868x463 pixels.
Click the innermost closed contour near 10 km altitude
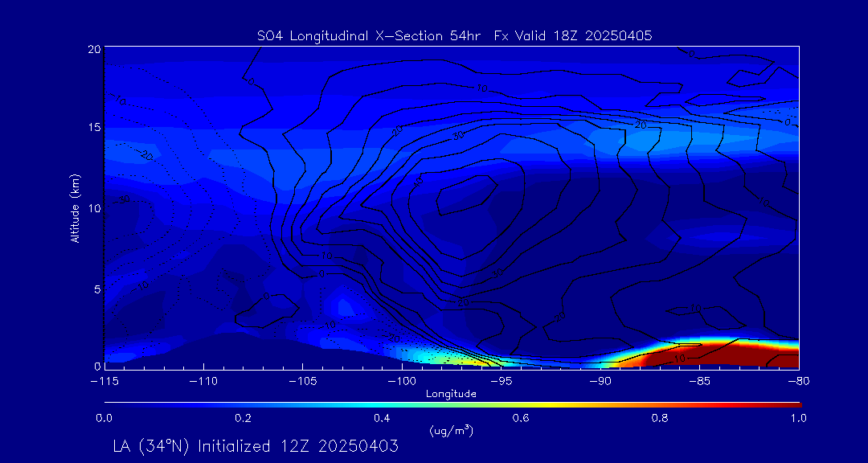pyautogui.click(x=467, y=195)
